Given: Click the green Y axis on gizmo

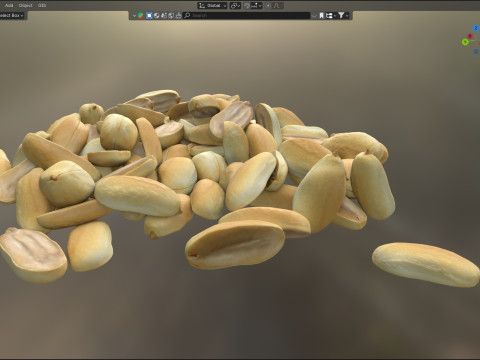Looking at the screenshot, I should point(465,42).
